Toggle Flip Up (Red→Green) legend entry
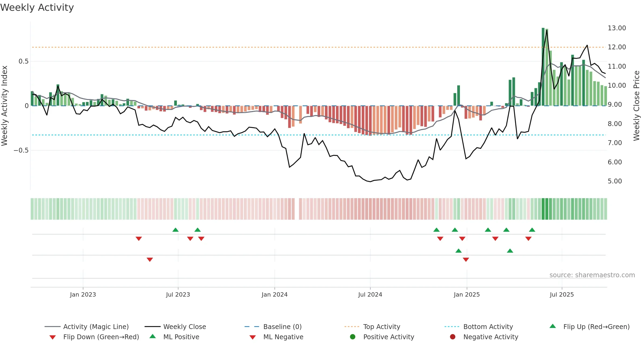644x362 pixels. 589,327
